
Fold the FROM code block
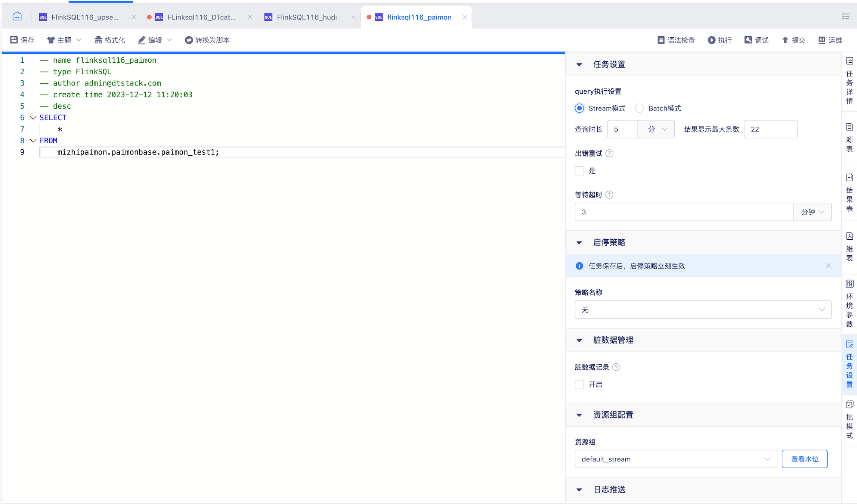point(33,141)
